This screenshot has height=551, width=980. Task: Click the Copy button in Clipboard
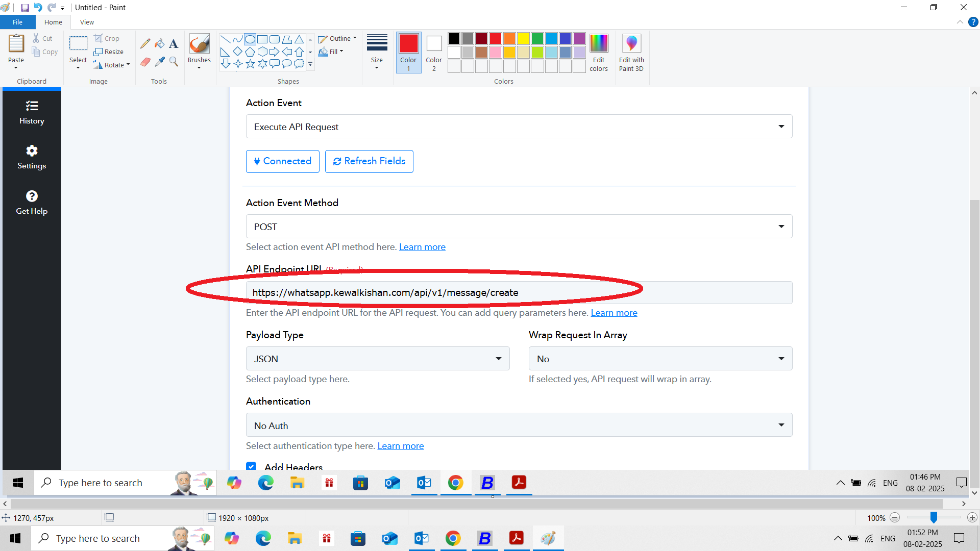pos(45,52)
